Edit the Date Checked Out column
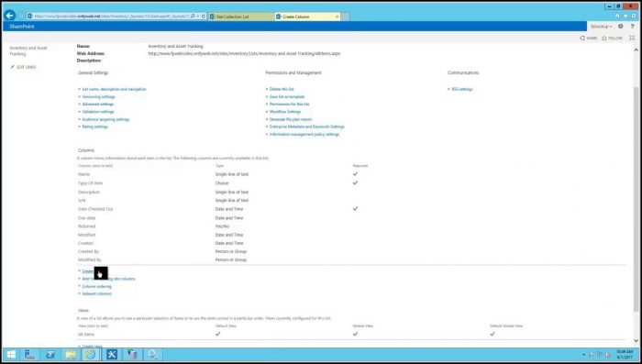 pos(95,209)
